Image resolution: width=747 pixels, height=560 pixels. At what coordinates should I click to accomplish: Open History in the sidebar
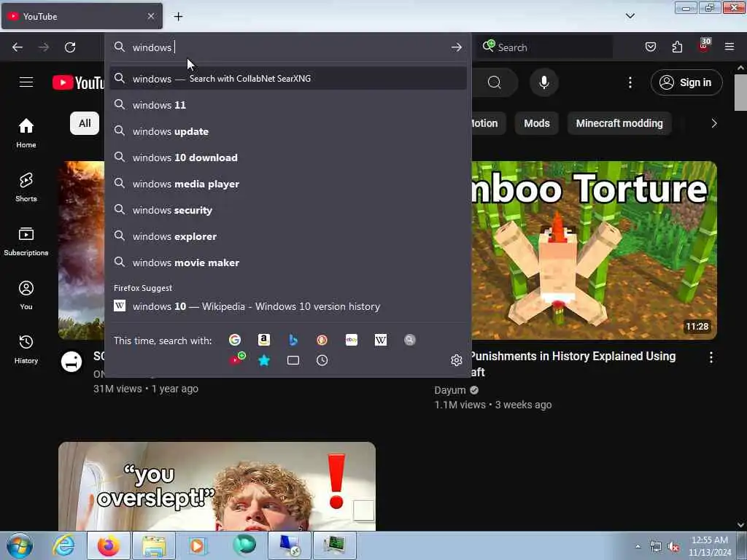click(x=26, y=349)
